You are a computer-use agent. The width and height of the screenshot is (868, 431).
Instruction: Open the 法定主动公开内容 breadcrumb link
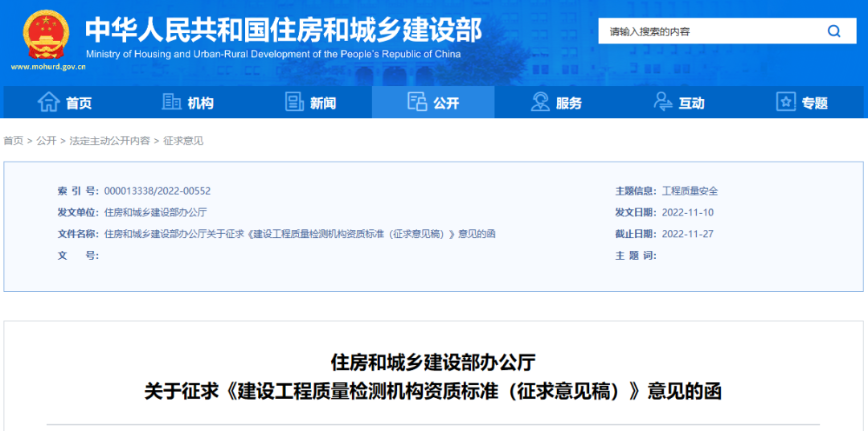tap(109, 141)
